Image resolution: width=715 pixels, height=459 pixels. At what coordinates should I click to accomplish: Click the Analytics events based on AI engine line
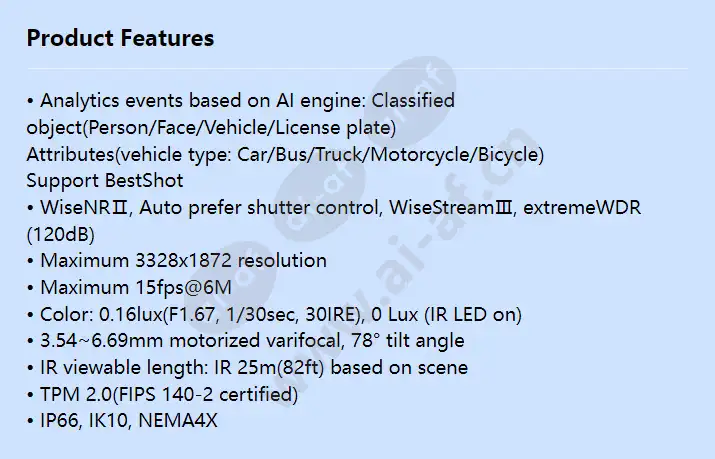[241, 101]
